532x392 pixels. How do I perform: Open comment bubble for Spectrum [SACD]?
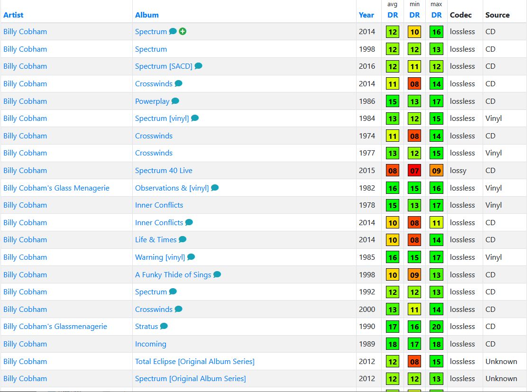tap(199, 66)
